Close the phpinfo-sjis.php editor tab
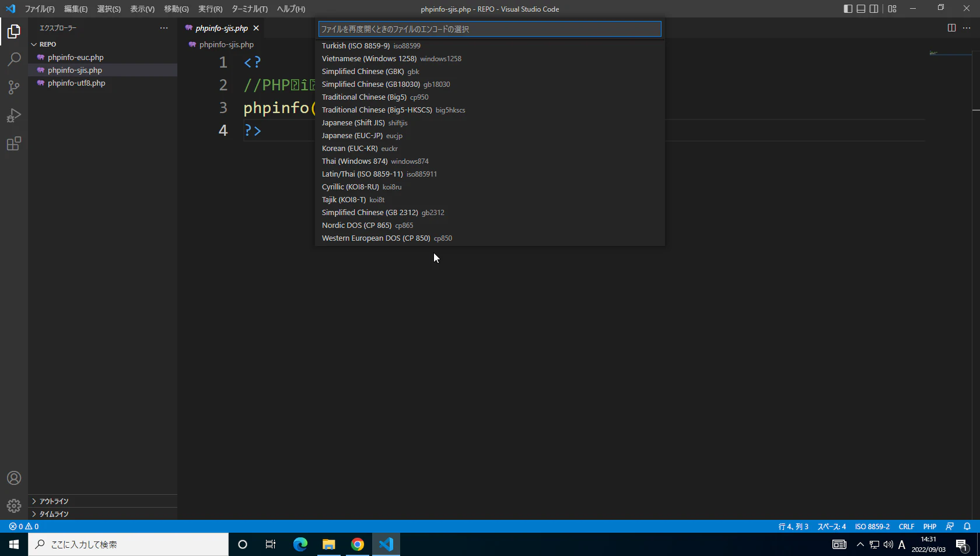 [256, 28]
